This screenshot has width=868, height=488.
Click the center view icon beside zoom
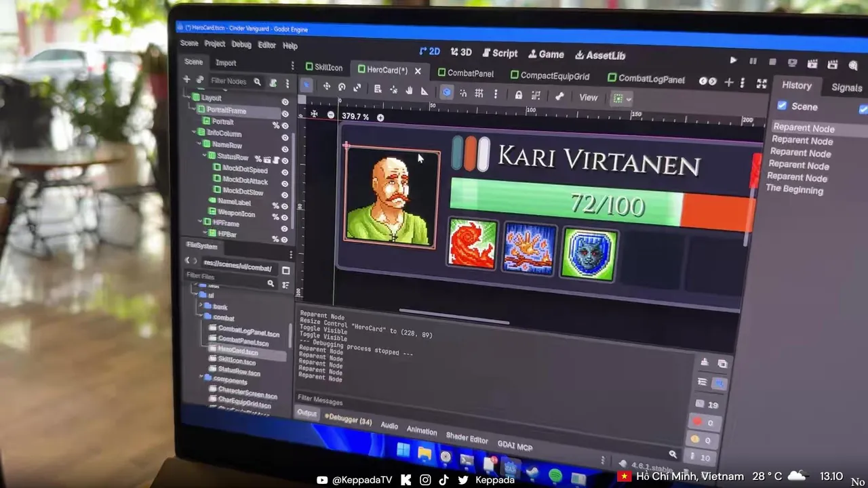[314, 115]
